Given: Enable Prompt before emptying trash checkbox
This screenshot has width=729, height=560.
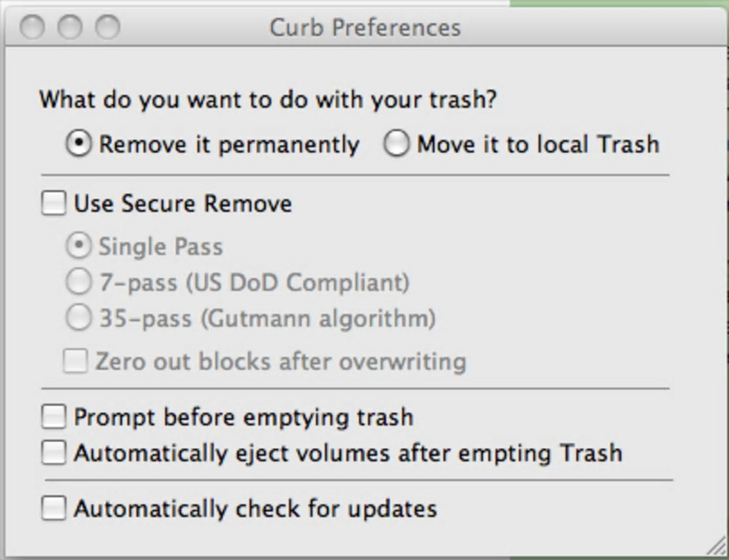Looking at the screenshot, I should [x=54, y=416].
